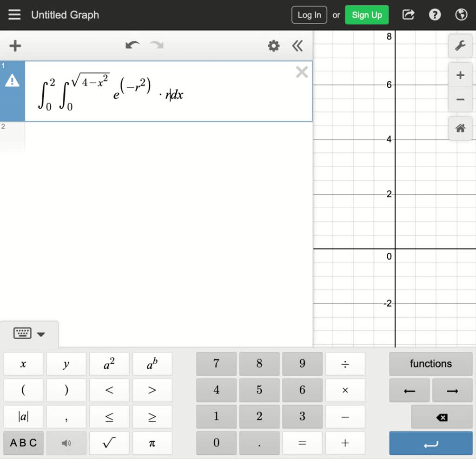
Task: Click the green Sign Up button
Action: coord(366,15)
